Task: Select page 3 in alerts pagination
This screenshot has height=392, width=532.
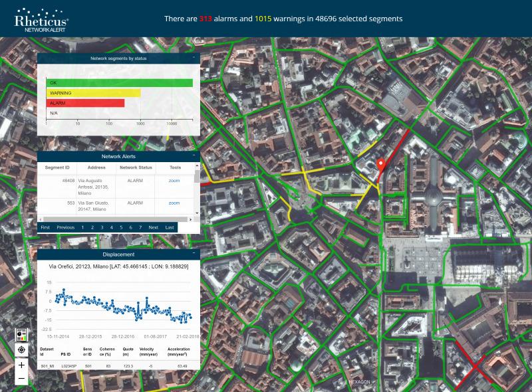Action: point(102,227)
